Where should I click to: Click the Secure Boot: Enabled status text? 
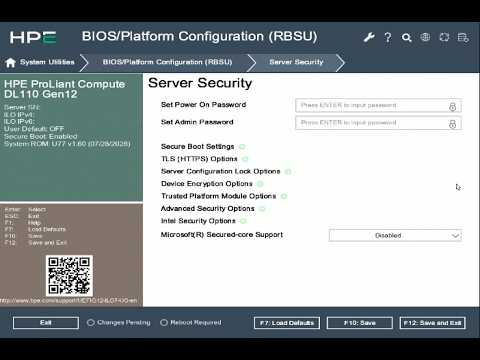click(x=40, y=136)
